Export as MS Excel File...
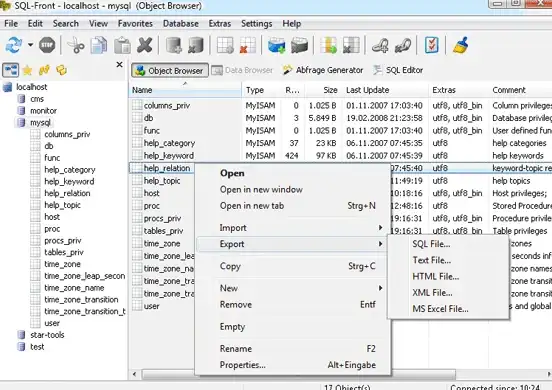This screenshot has height=390, width=552. [448, 309]
